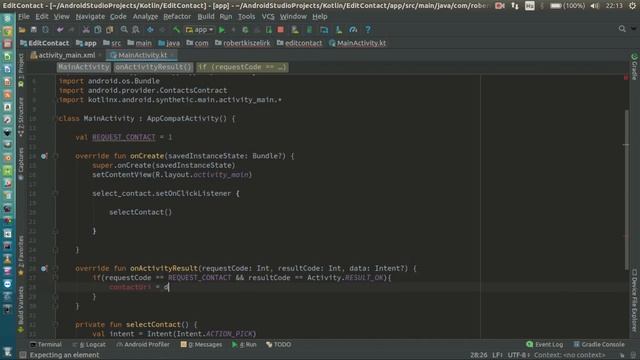The height and width of the screenshot is (360, 640).
Task: Click the Paste toolbar icon
Action: tap(109, 30)
